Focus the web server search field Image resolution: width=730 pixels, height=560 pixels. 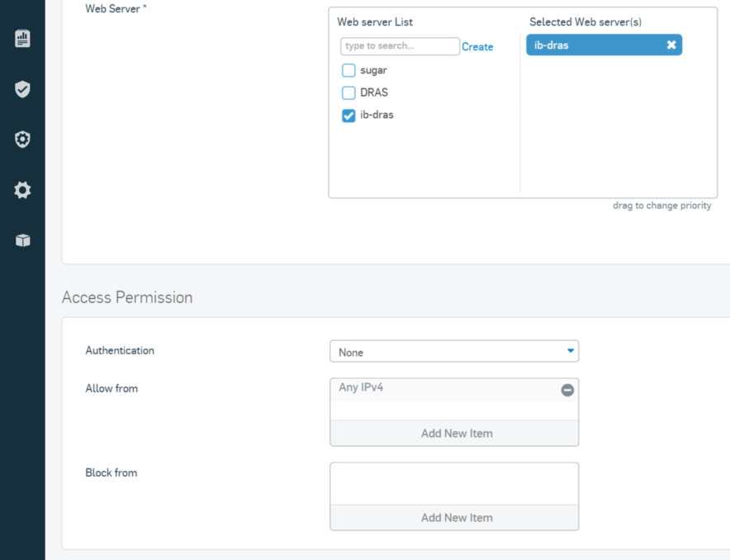[400, 46]
